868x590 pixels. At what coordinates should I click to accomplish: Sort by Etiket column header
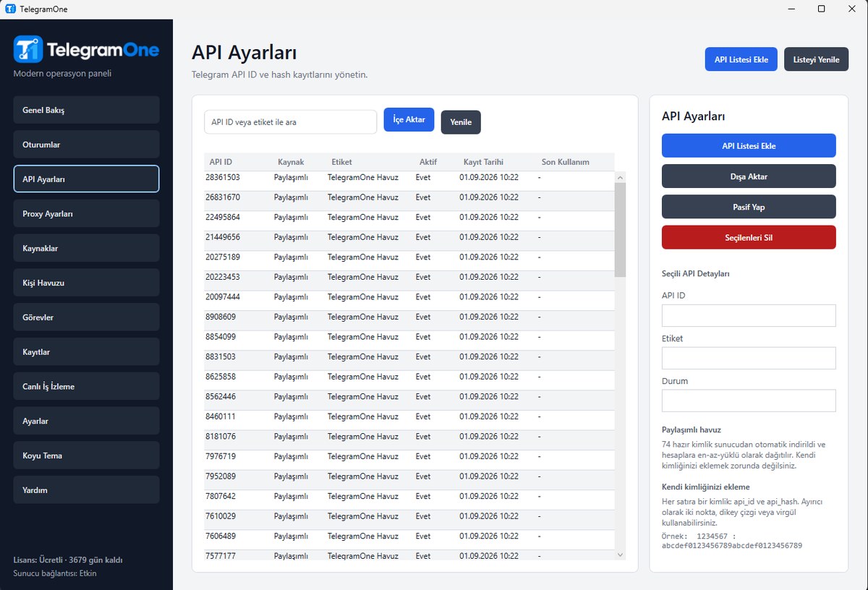pyautogui.click(x=370, y=162)
